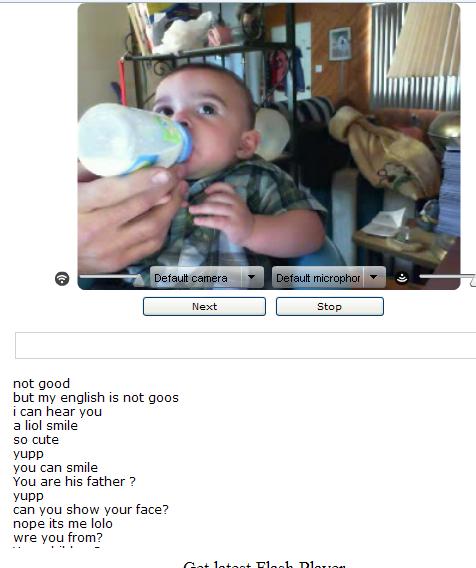Open the Default microphone dropdown
This screenshot has width=476, height=568.
pyautogui.click(x=317, y=278)
